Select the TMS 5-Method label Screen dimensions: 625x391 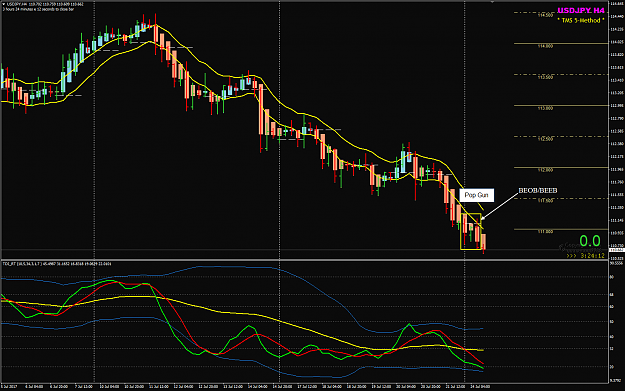581,20
